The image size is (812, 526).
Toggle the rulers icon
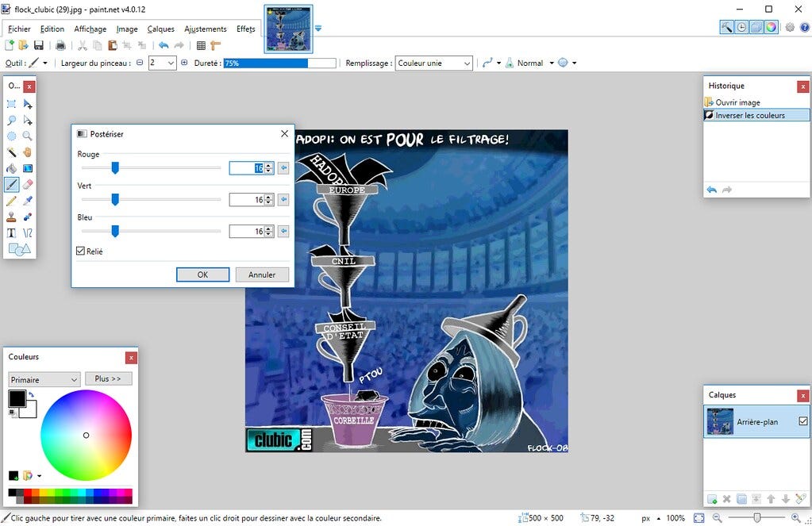215,45
